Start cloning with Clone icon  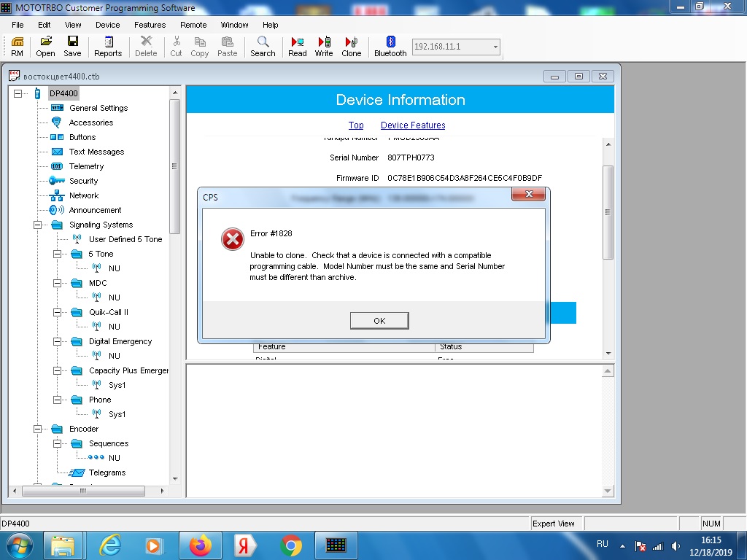click(x=351, y=47)
